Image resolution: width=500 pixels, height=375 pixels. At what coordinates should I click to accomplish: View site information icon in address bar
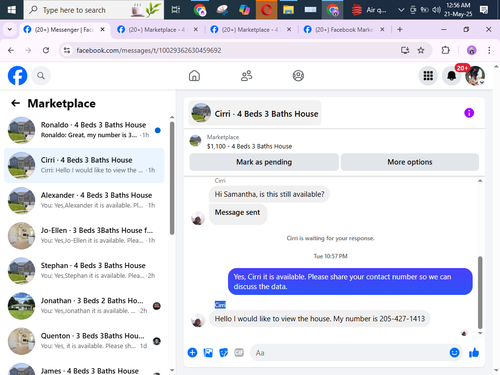(x=67, y=50)
